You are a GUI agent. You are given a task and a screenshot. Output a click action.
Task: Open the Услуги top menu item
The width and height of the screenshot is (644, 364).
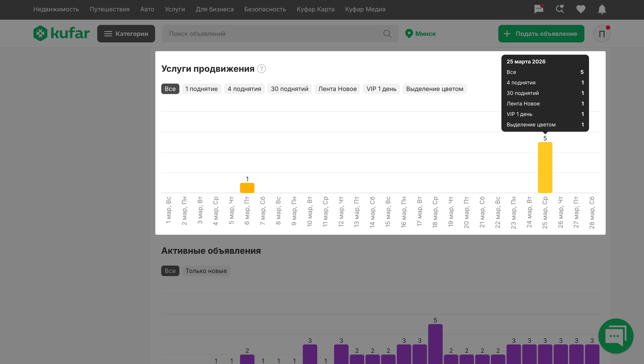click(175, 9)
